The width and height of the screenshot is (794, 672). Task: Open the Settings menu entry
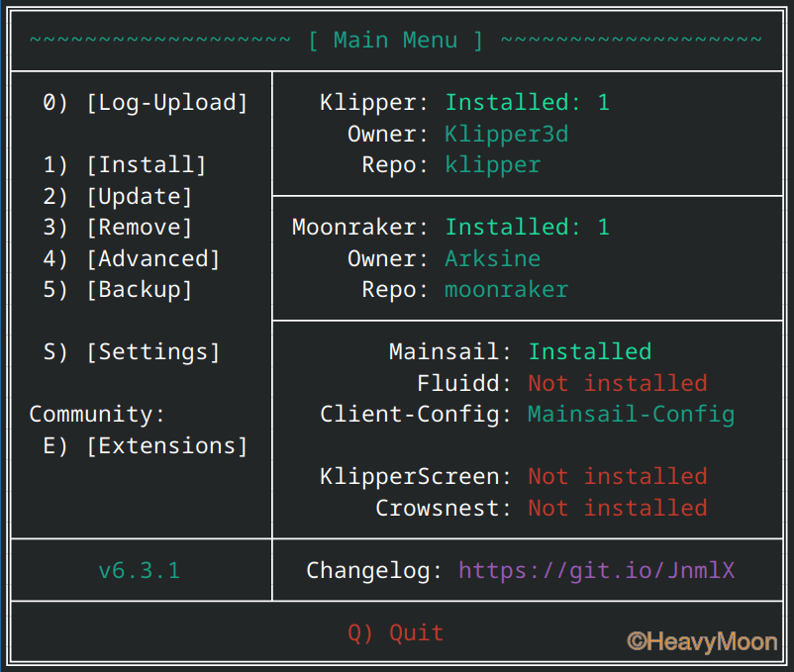tap(131, 351)
